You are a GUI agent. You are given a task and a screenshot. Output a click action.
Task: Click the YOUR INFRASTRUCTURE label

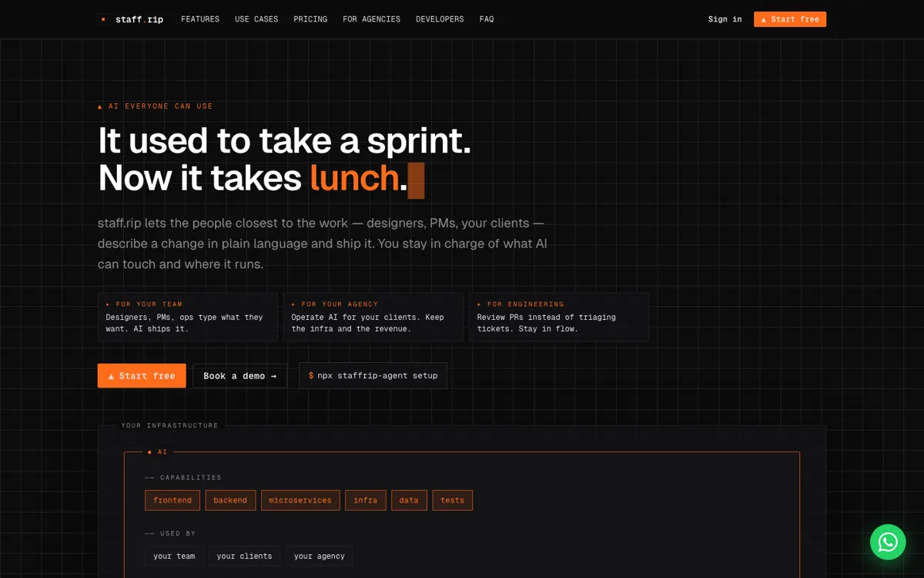click(169, 425)
